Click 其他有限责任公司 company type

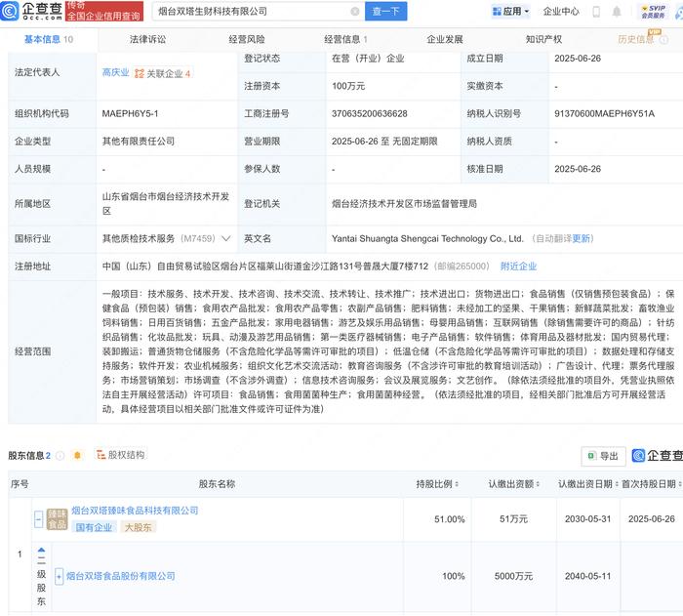point(139,142)
